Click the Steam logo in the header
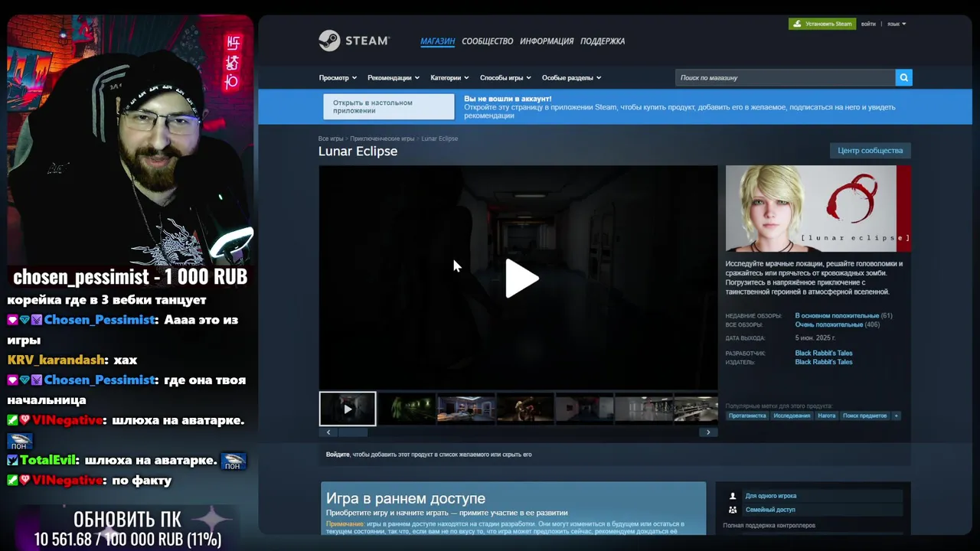This screenshot has width=980, height=551. click(354, 41)
